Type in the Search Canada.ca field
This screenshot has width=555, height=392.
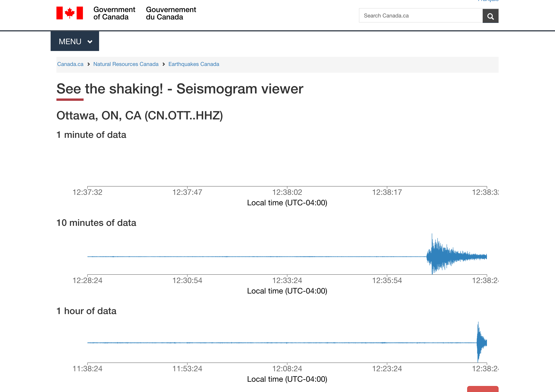(x=421, y=16)
